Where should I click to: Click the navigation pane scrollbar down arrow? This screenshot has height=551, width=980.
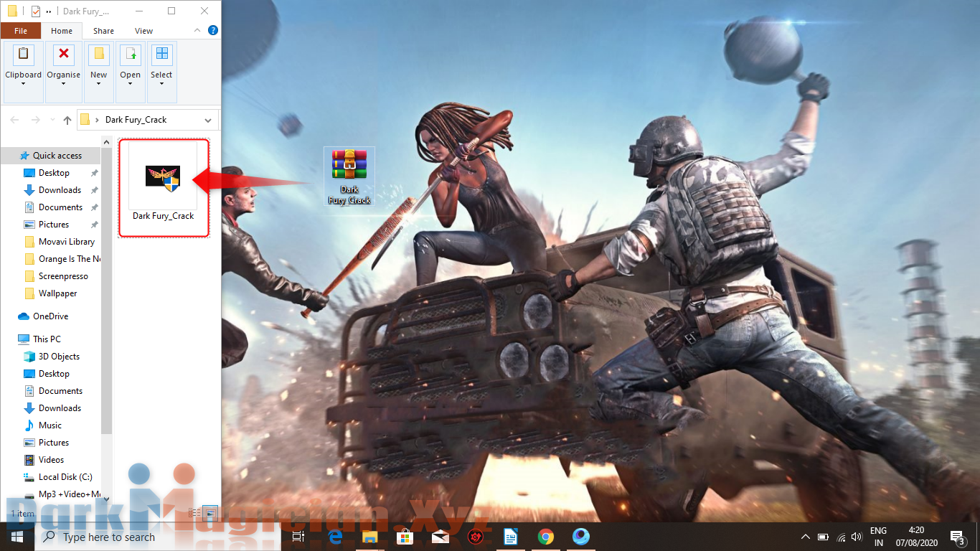107,499
